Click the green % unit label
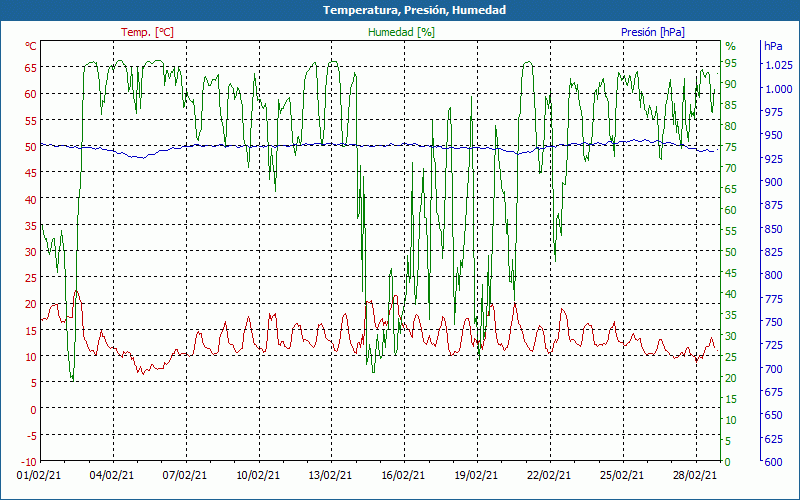 coord(731,46)
